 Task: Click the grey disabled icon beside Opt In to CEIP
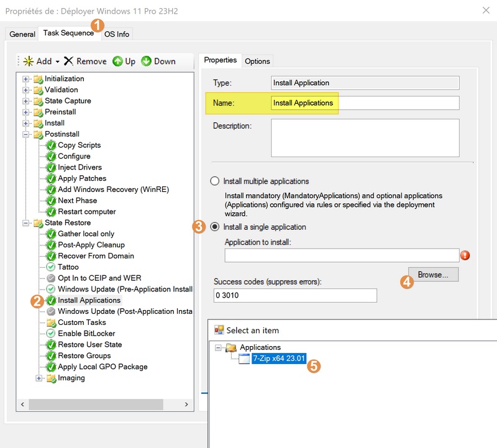click(51, 278)
